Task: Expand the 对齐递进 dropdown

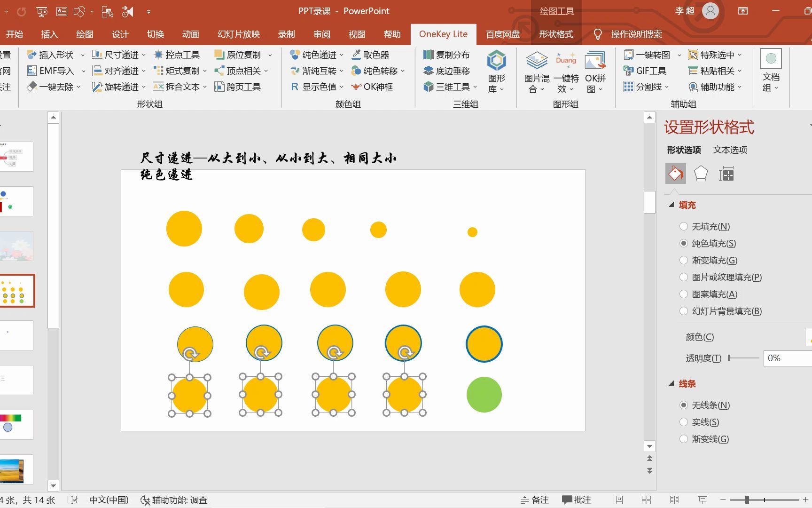Action: click(x=144, y=71)
